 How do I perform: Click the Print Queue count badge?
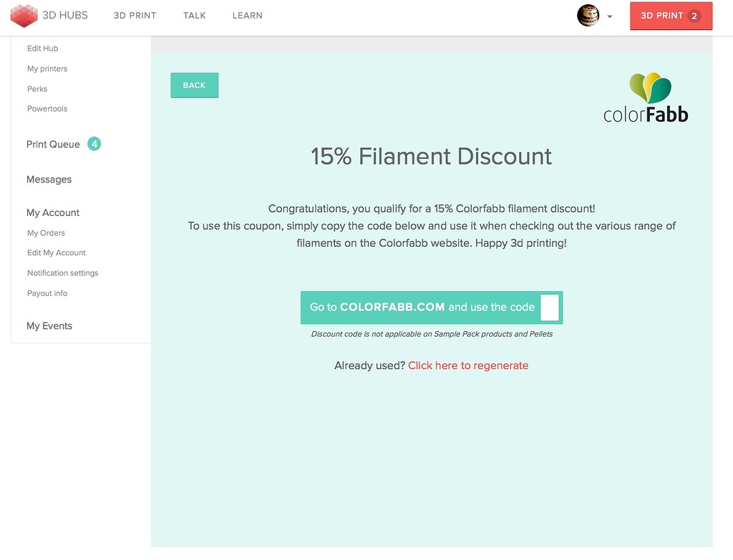94,144
